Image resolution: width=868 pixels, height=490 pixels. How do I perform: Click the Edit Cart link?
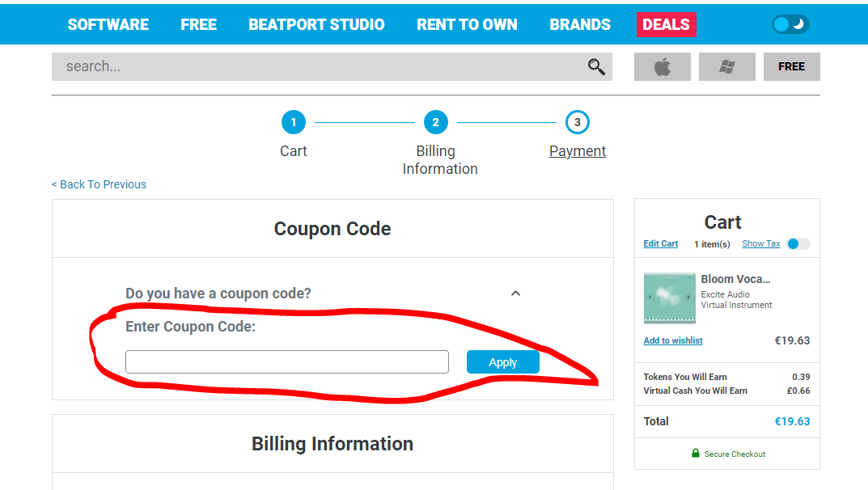(x=661, y=244)
